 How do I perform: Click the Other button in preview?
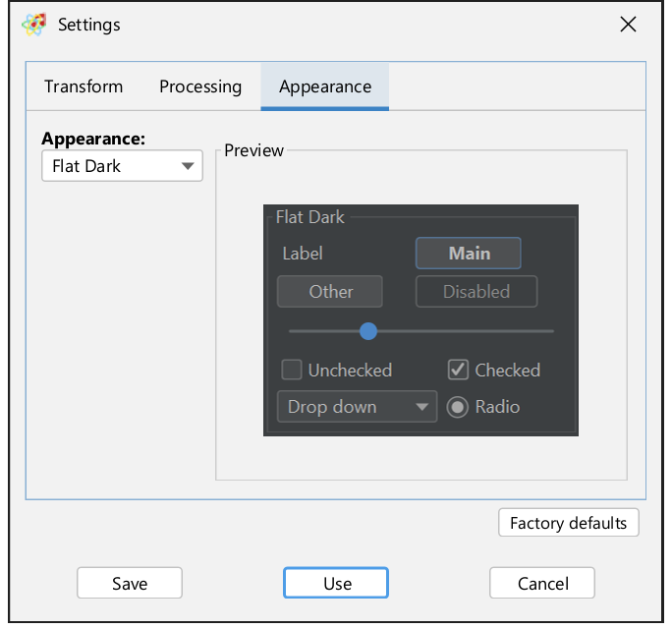330,292
